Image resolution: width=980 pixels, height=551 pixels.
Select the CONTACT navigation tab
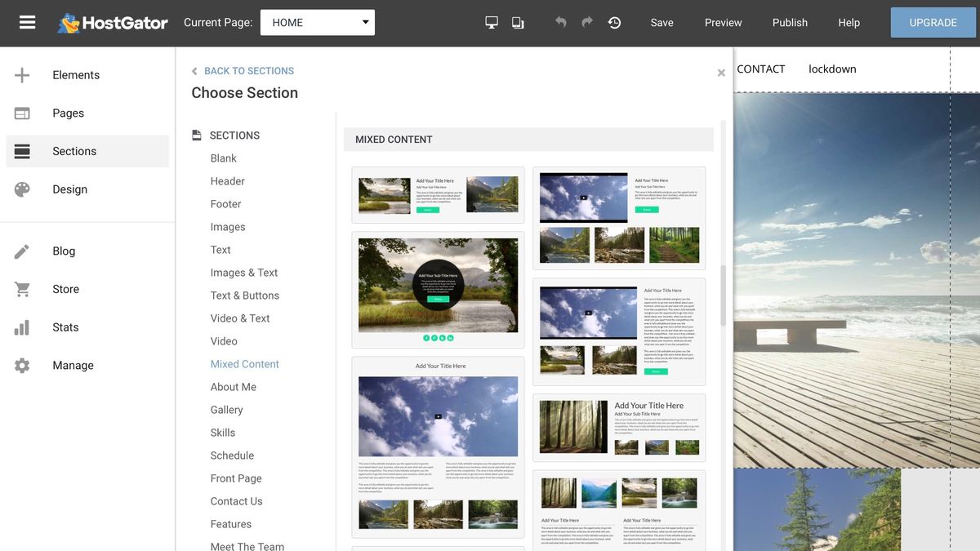(x=760, y=69)
